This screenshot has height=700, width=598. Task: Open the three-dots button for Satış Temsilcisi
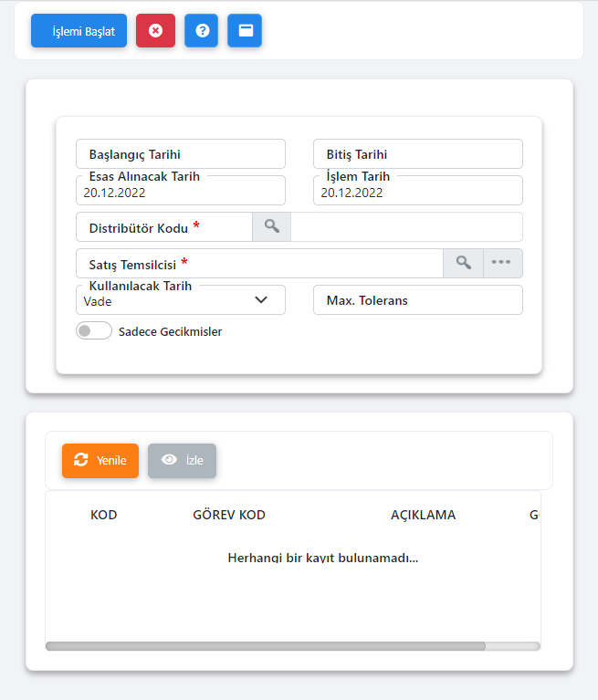pos(502,264)
